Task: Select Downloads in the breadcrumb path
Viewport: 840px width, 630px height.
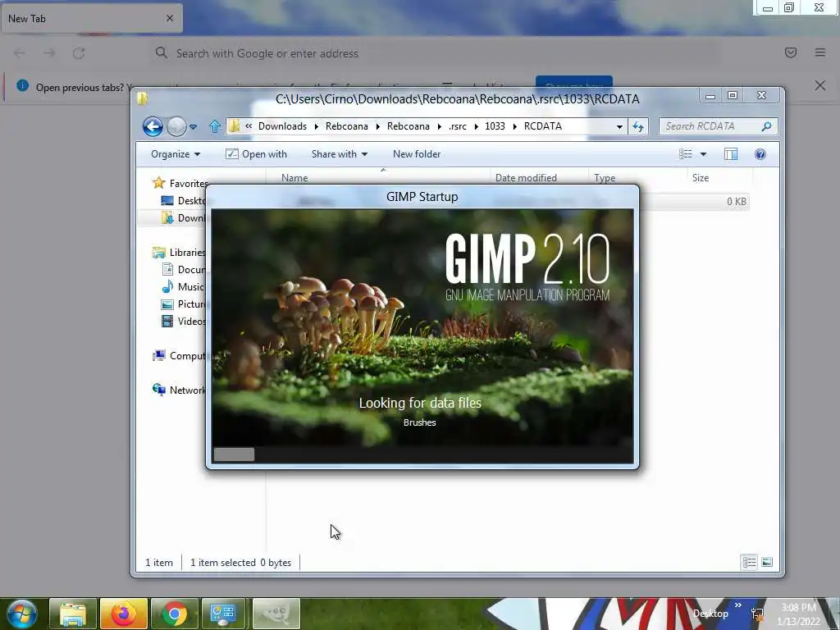Action: pyautogui.click(x=282, y=126)
